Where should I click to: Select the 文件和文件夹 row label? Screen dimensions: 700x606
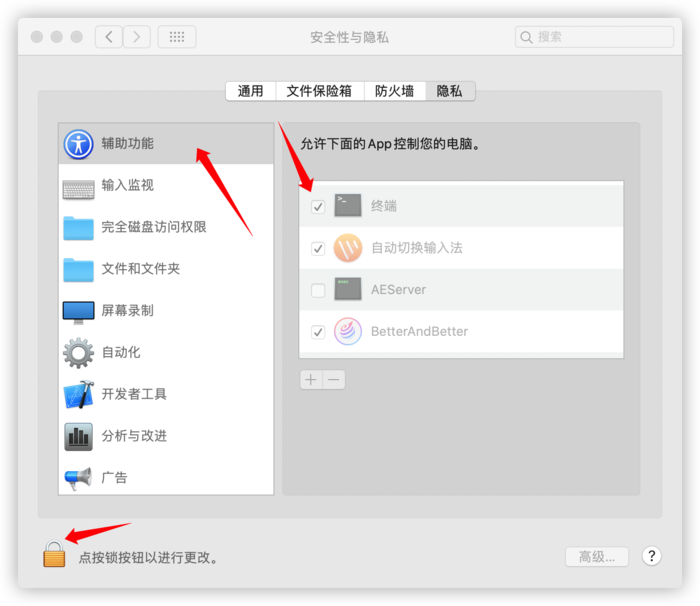tap(141, 269)
